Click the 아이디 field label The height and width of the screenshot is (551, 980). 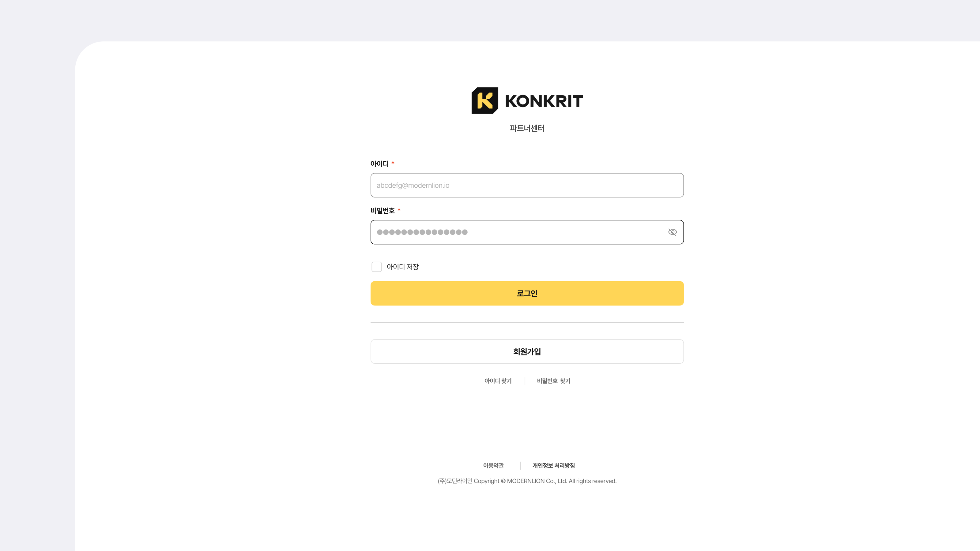tap(379, 163)
